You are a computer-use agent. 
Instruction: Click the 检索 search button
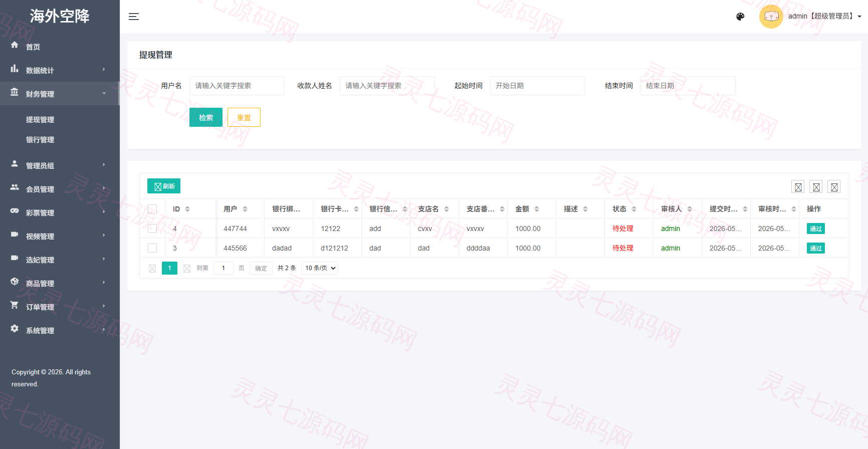pos(206,117)
